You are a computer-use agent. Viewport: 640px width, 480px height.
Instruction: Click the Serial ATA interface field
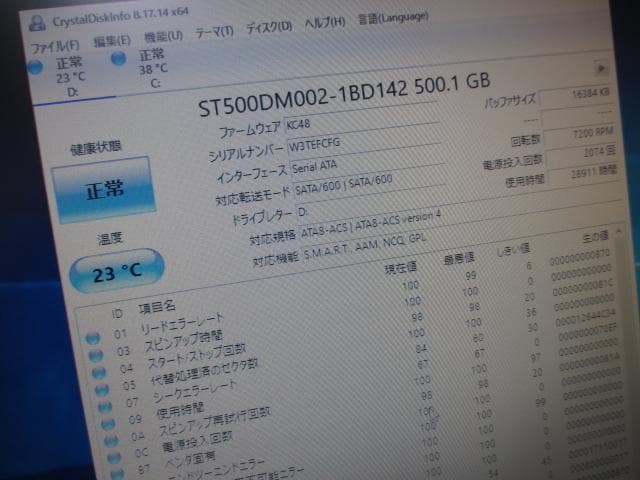click(x=367, y=162)
